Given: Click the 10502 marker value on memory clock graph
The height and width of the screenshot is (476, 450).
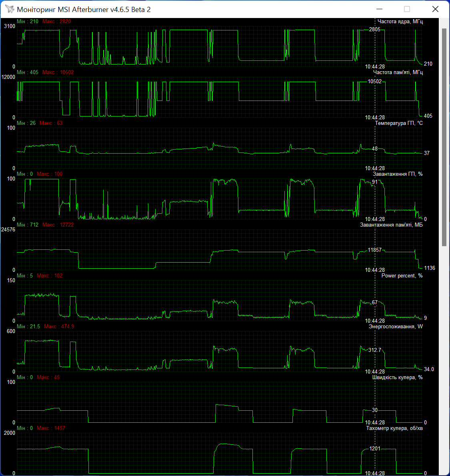Looking at the screenshot, I should click(x=374, y=81).
